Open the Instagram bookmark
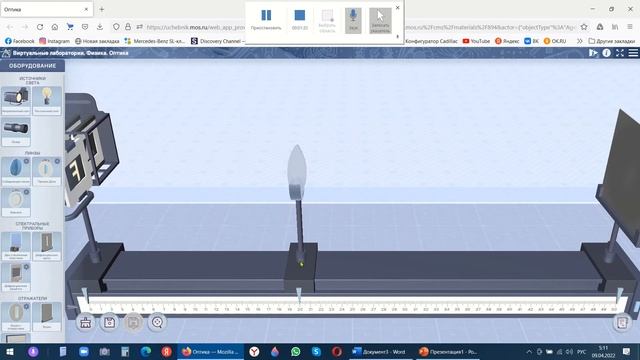Image resolution: width=640 pixels, height=360 pixels. coord(55,41)
